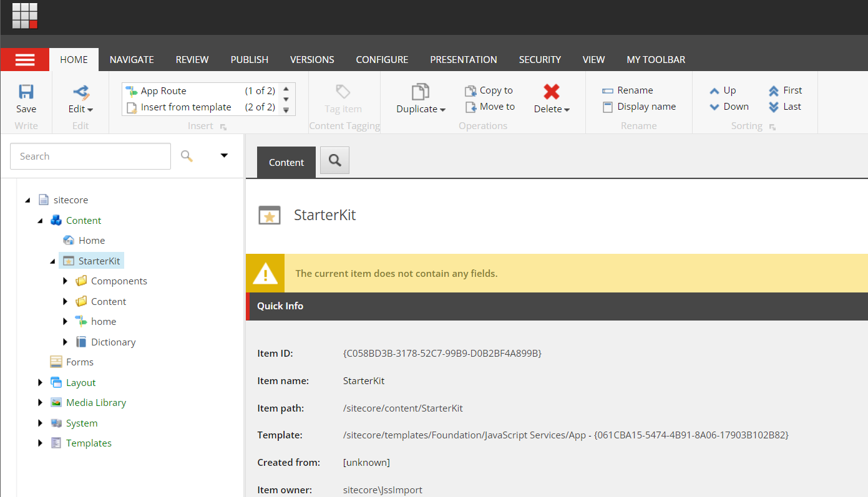Click the Display name icon

pyautogui.click(x=608, y=107)
